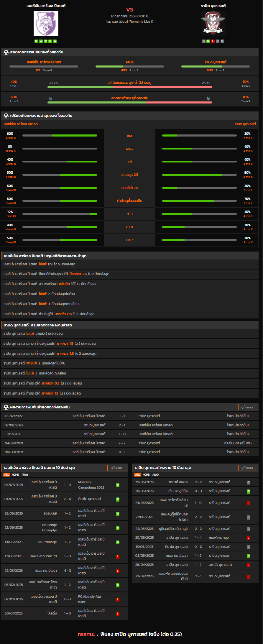263x644 pixels.
Task: Click the W badge in Argeș 05/02/2025 row
Action: click(x=118, y=585)
